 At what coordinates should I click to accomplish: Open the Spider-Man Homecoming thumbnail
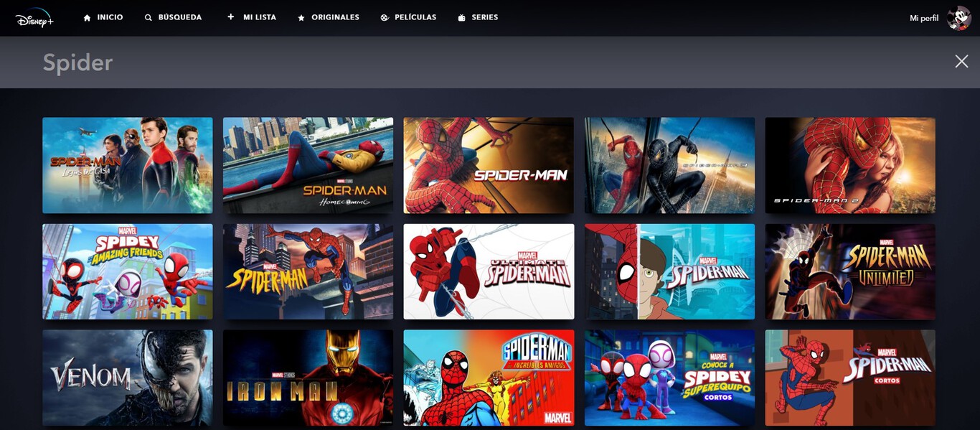pos(308,165)
